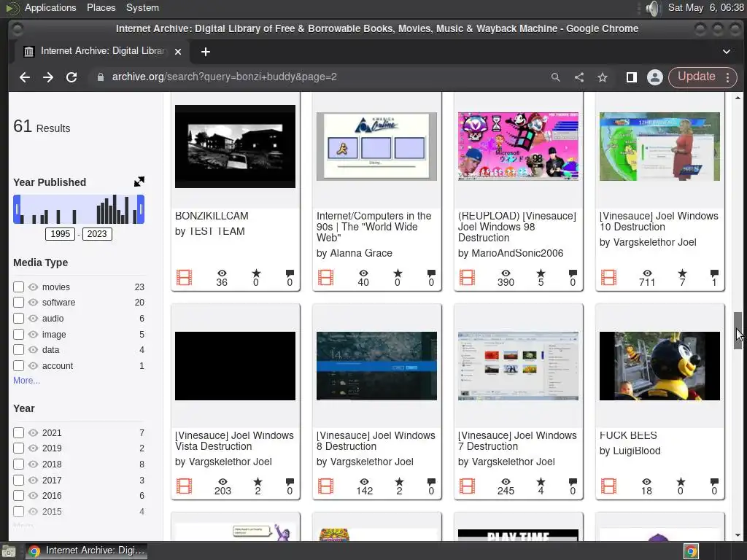Click the right handle of year slider
The height and width of the screenshot is (560, 747).
tap(141, 209)
